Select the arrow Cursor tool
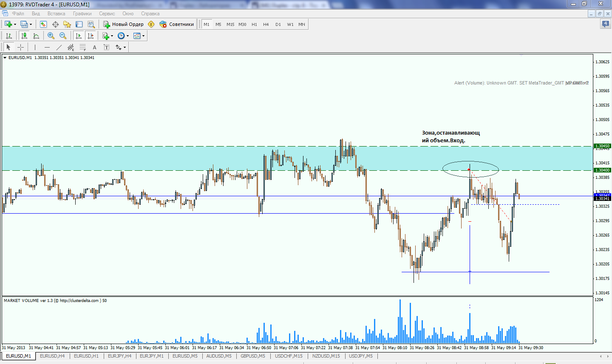The width and height of the screenshot is (612, 364). tap(8, 47)
